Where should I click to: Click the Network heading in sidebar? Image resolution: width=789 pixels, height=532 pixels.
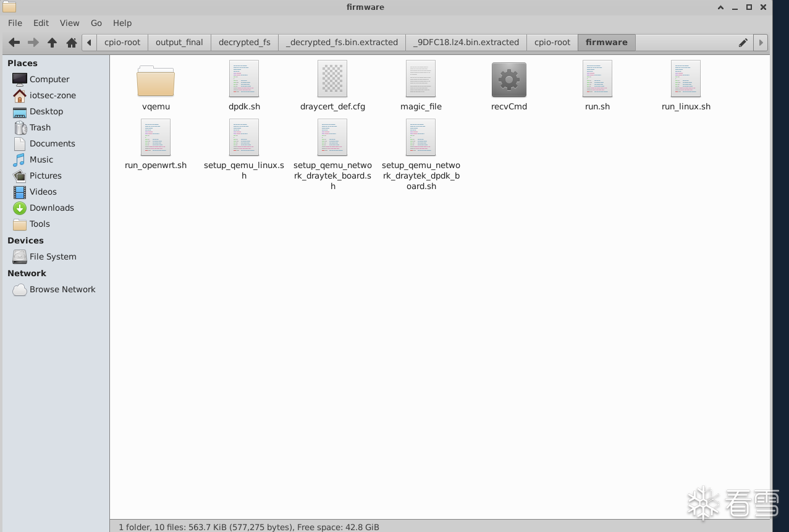(x=27, y=273)
